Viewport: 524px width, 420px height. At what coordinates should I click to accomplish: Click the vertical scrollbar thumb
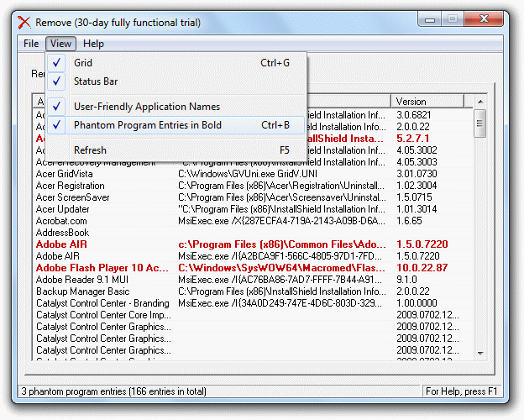(x=480, y=123)
